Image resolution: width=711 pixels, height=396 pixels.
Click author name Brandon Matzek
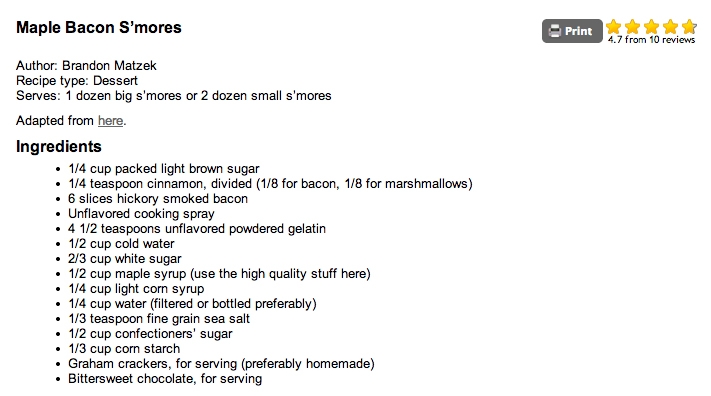point(109,66)
